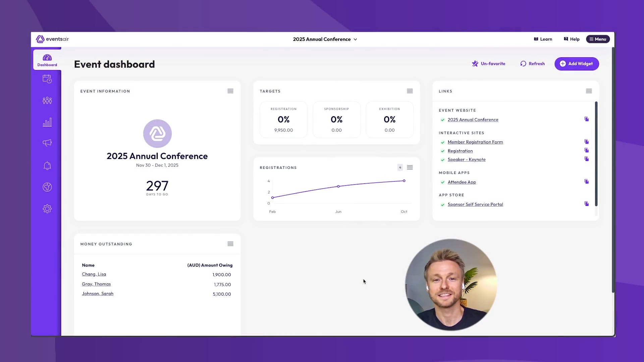Click the presenter webcam thumbnail
The width and height of the screenshot is (644, 362).
(451, 285)
